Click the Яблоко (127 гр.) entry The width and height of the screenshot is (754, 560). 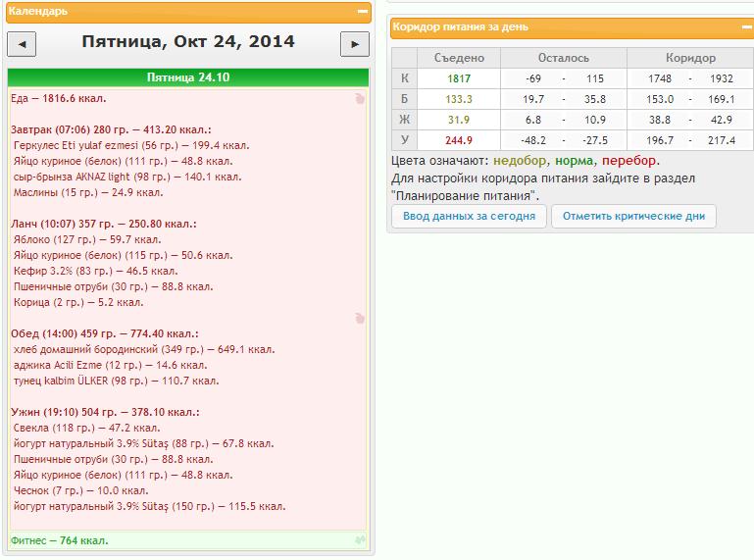(x=87, y=239)
